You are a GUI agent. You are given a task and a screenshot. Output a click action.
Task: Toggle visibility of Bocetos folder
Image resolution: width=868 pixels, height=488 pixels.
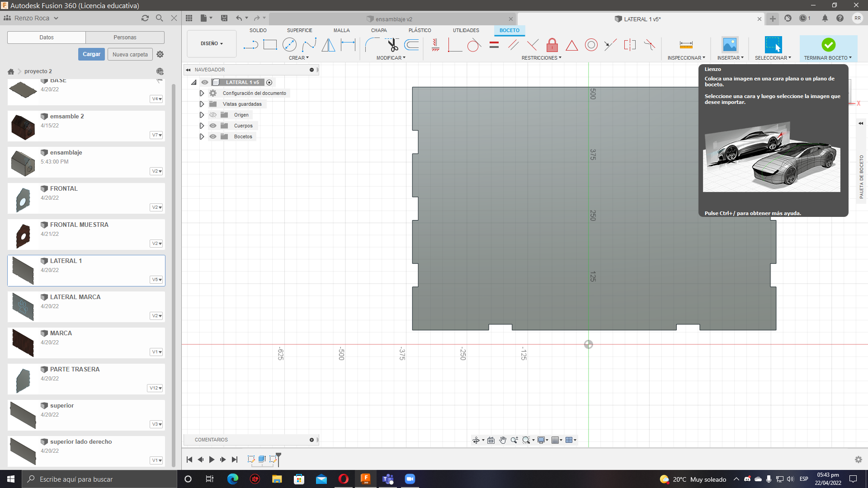tap(213, 136)
